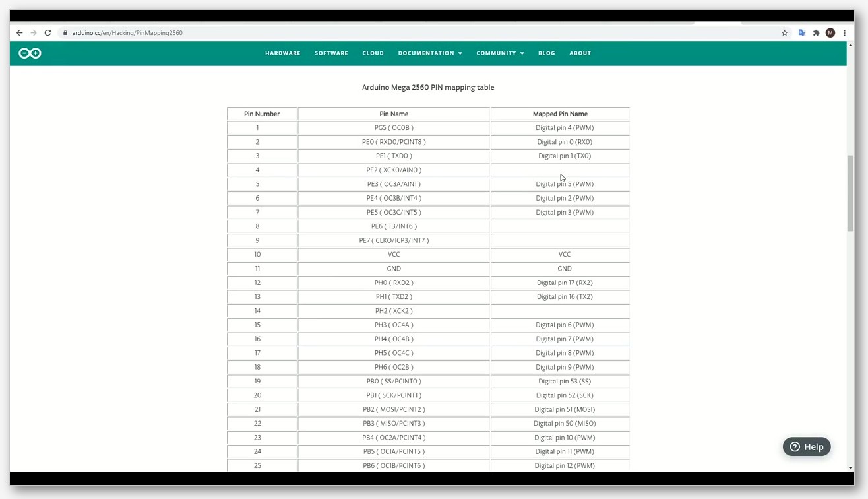Expand the DOCUMENTATION dropdown
Viewport: 868px width, 499px height.
(x=430, y=53)
